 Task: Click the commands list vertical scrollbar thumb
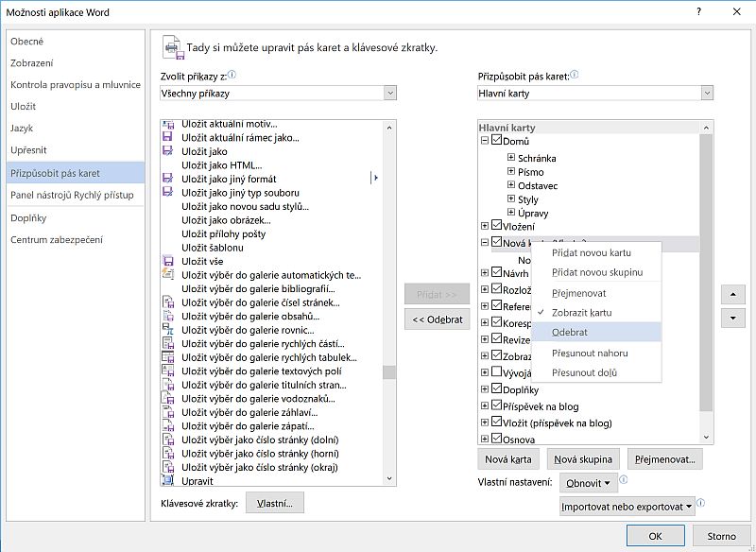[389, 372]
